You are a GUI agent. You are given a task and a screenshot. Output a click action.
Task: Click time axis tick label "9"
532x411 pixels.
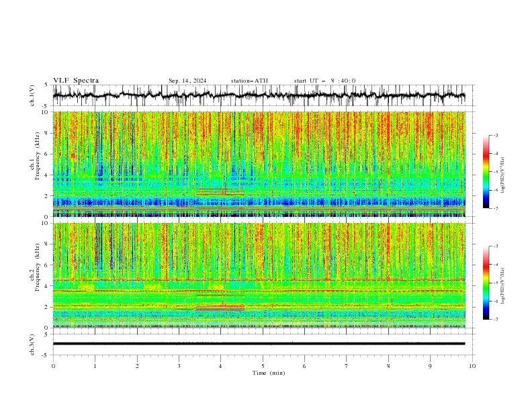point(430,366)
